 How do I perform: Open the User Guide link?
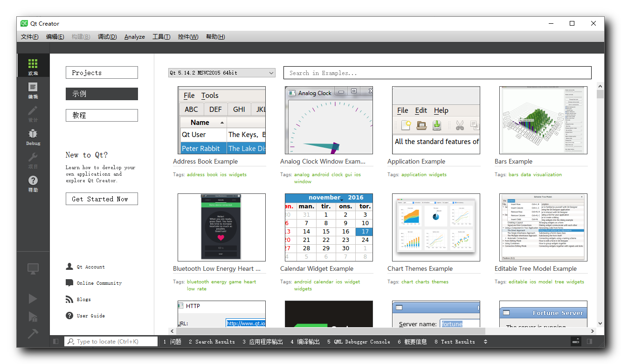pyautogui.click(x=91, y=316)
